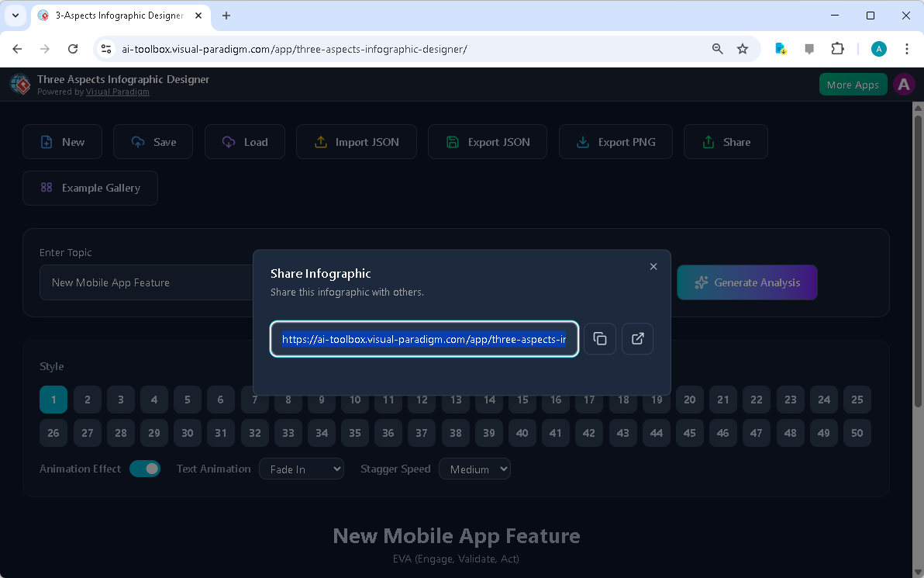Change Stagger Speed using its dropdown
The width and height of the screenshot is (924, 578).
[474, 469]
